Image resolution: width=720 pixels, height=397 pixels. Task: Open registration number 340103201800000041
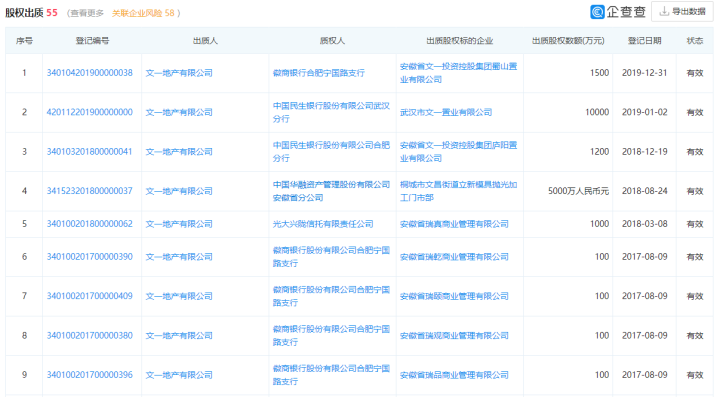[x=90, y=152]
